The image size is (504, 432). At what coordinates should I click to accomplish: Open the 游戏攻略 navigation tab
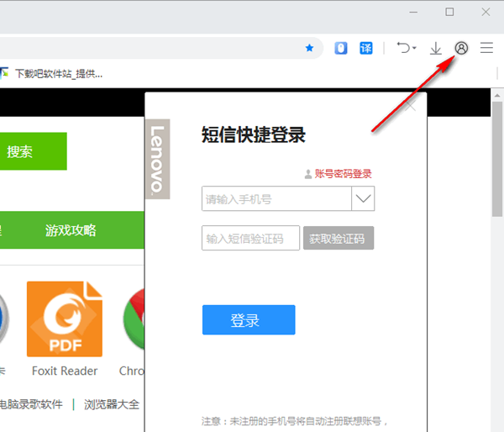click(x=71, y=230)
